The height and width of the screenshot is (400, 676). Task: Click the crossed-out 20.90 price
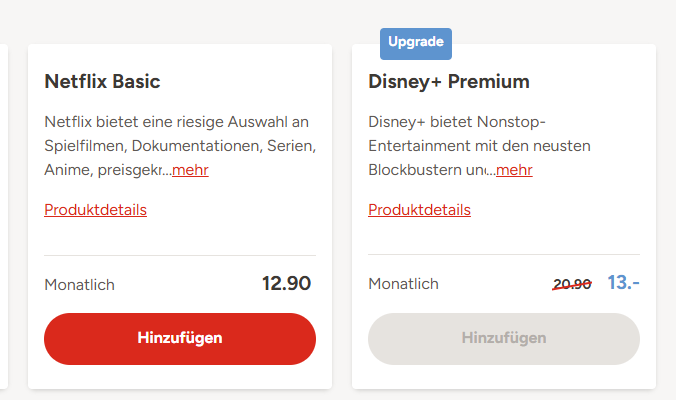(572, 284)
